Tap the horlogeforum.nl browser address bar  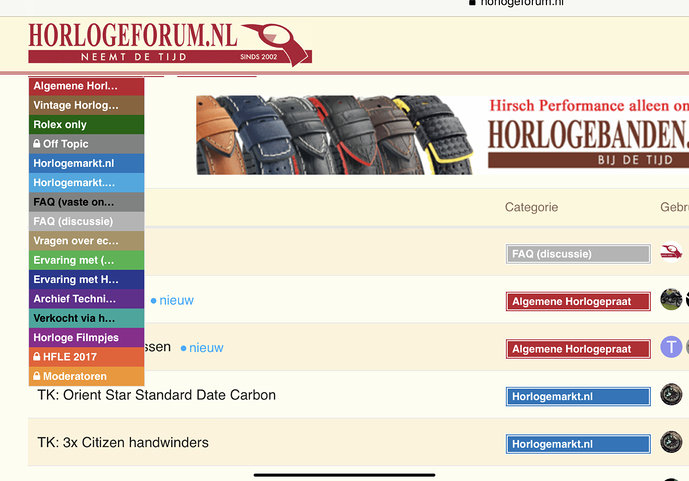516,3
